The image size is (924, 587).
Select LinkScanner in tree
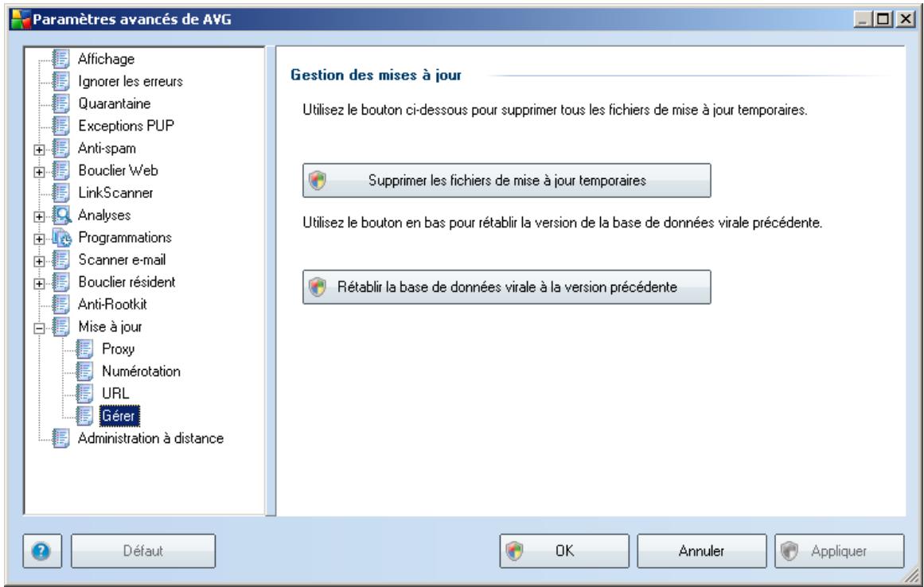(115, 192)
